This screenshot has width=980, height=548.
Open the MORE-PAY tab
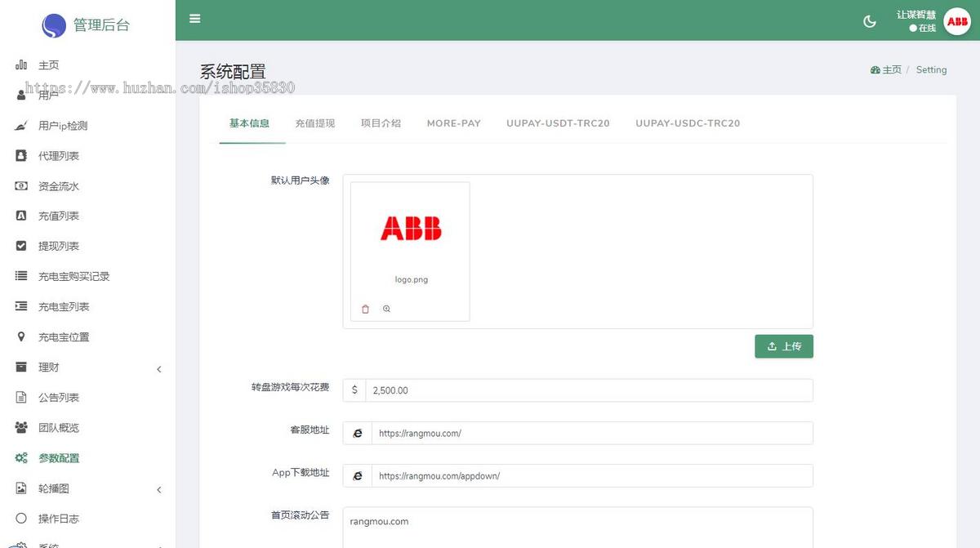coord(454,123)
